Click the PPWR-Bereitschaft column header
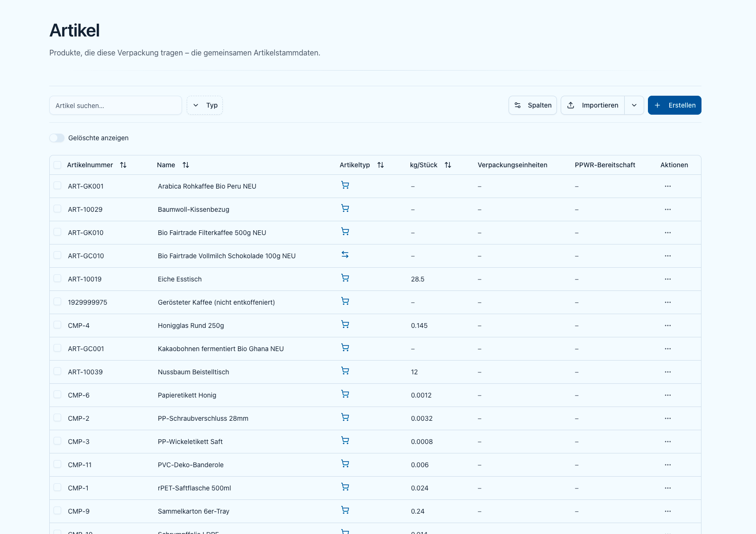The image size is (756, 534). pos(605,165)
